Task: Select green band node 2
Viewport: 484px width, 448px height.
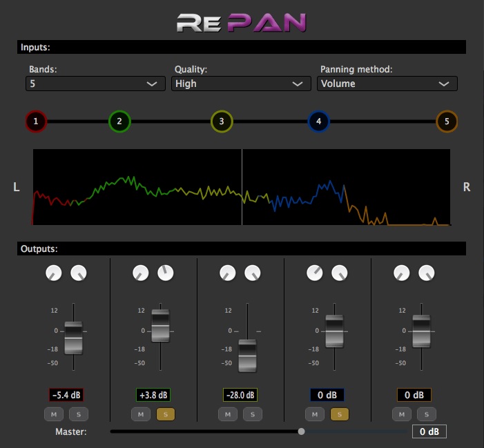Action: [119, 121]
